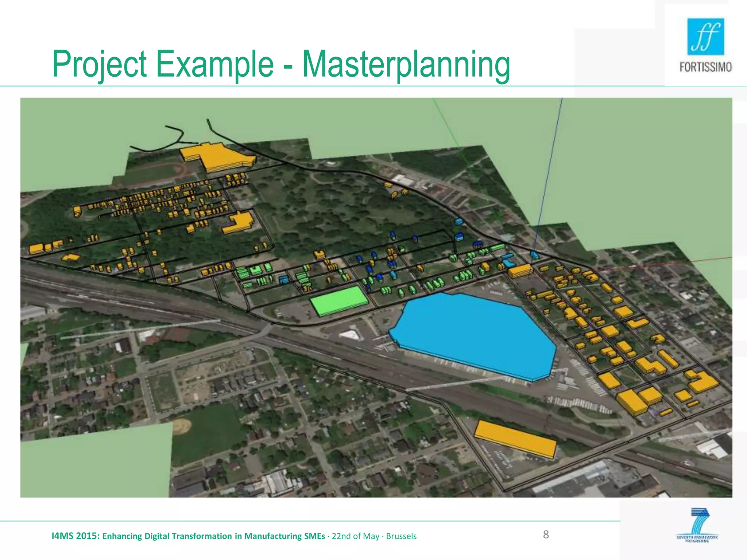Click the Fortissimo logo

[x=705, y=45]
